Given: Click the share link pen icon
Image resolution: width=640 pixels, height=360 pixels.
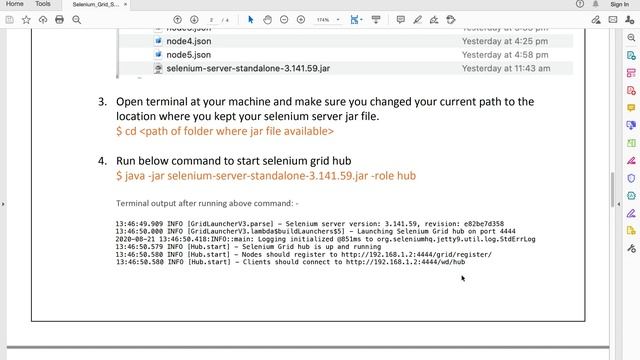Looking at the screenshot, I should point(596,20).
